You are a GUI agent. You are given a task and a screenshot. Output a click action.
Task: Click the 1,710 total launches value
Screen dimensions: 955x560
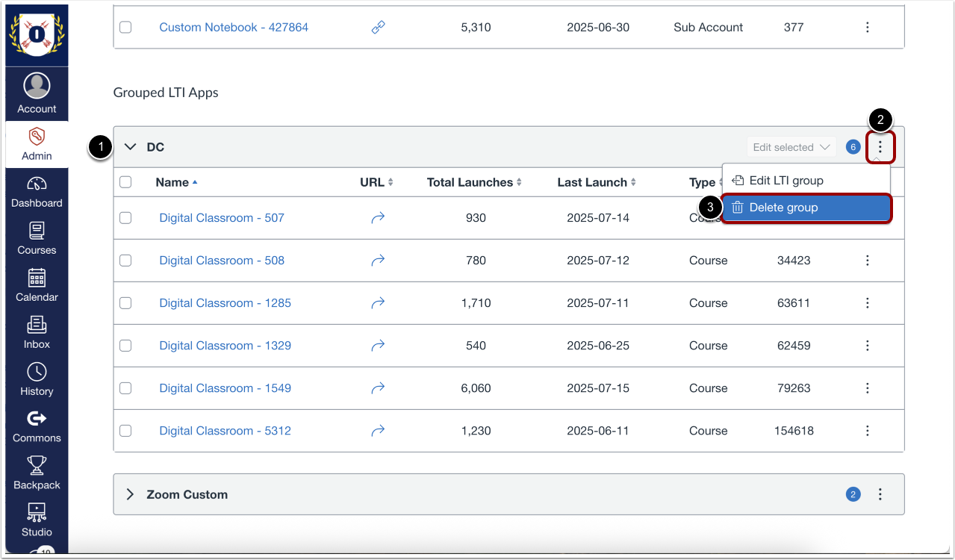[476, 303]
